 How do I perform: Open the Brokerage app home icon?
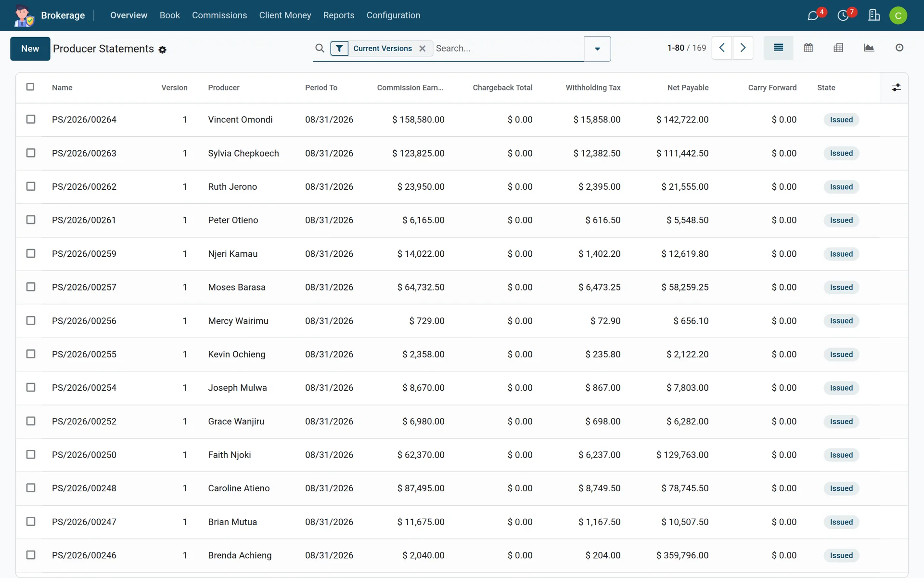click(24, 15)
